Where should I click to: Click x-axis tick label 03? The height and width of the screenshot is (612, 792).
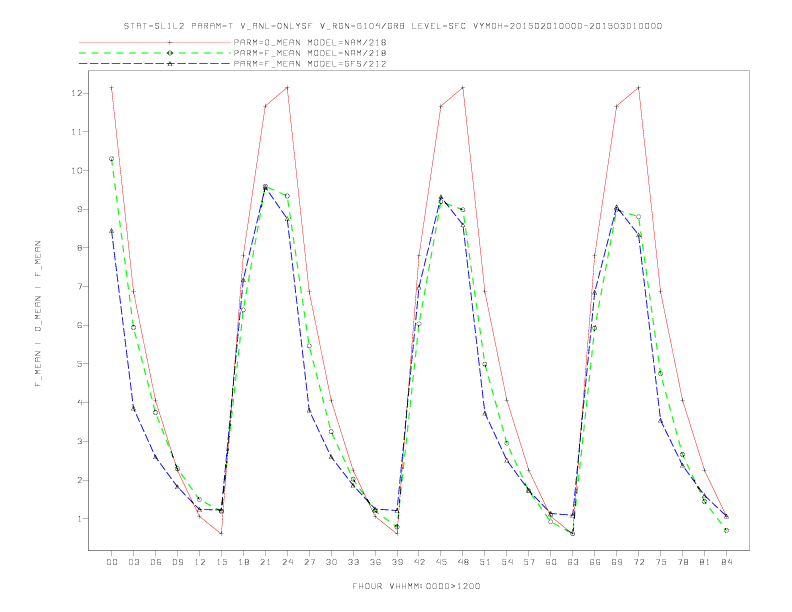[133, 562]
